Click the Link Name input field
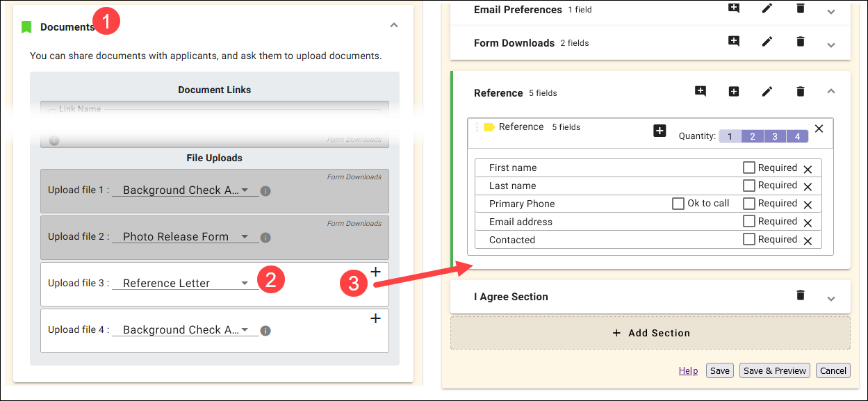This screenshot has width=868, height=401. pyautogui.click(x=215, y=112)
